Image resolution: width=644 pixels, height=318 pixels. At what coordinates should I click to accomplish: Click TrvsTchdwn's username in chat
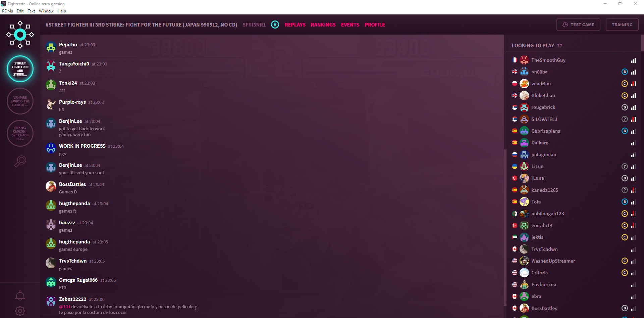coord(73,261)
